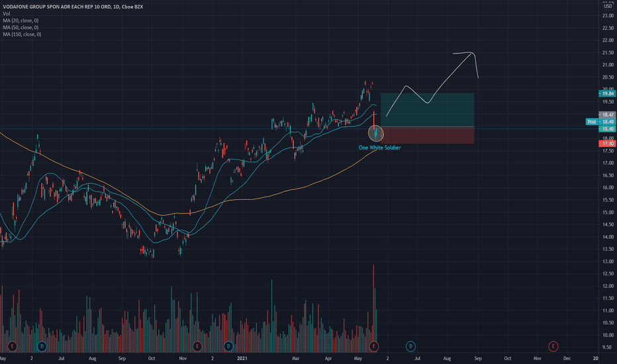
Task: Click the 15.00 price axis value
Action: pyautogui.click(x=608, y=212)
